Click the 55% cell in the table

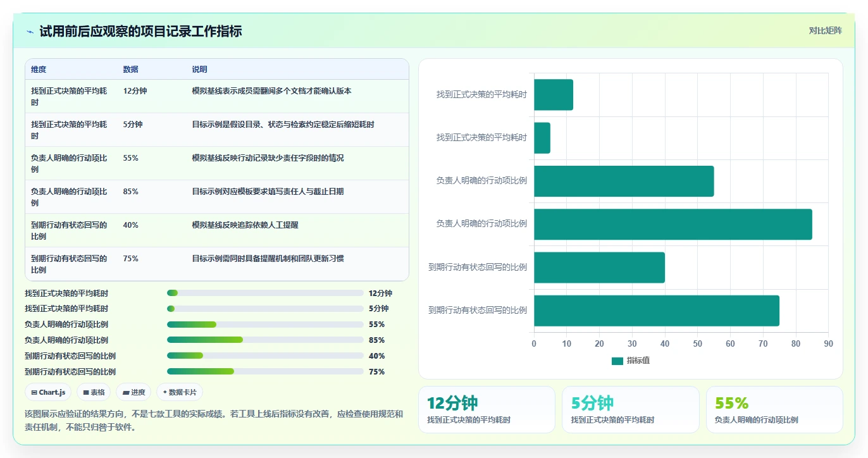(130, 158)
